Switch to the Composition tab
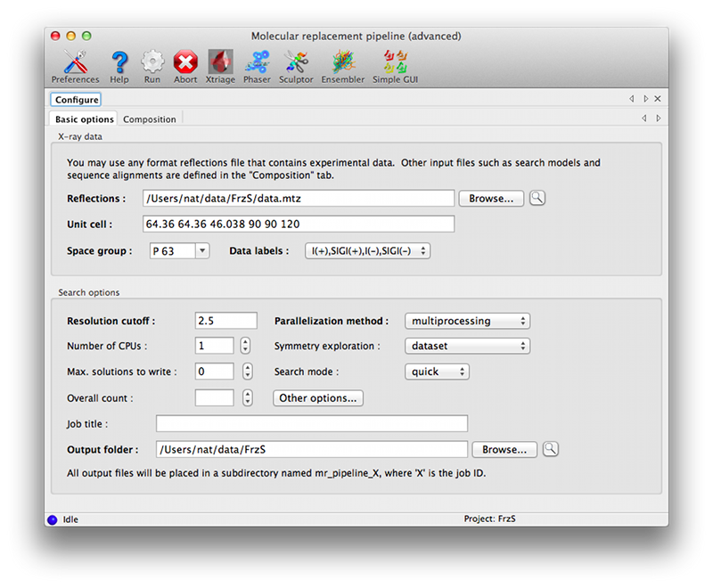Screen dimensions: 713x588 click(150, 119)
